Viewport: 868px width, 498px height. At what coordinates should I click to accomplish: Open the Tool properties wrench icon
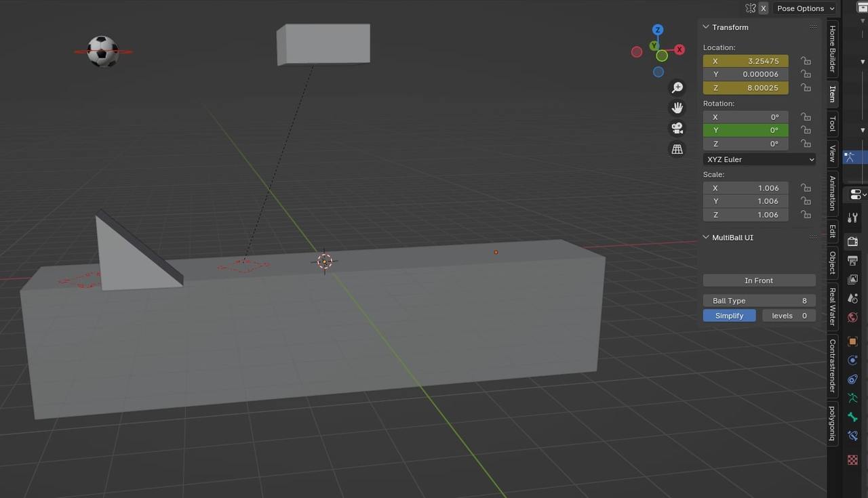coord(852,217)
